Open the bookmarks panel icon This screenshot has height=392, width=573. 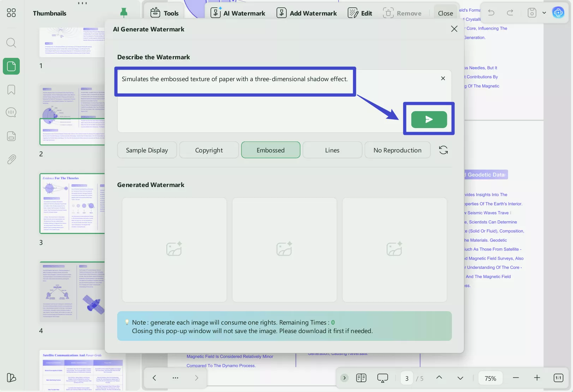click(x=11, y=90)
